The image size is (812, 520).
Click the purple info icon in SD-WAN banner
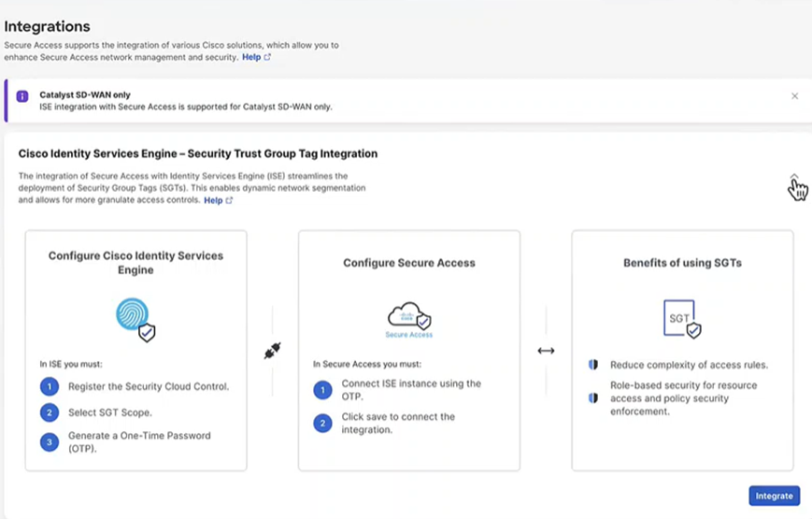(x=22, y=96)
